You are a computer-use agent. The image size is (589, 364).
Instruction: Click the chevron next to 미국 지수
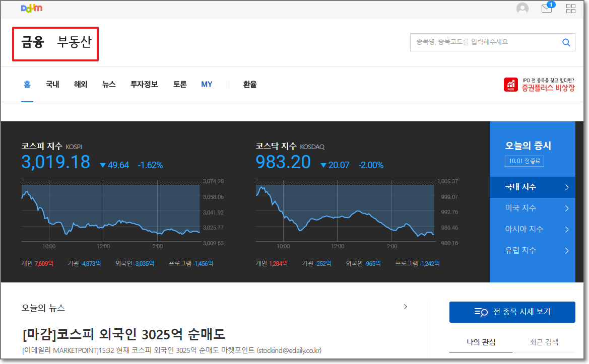[x=567, y=208]
